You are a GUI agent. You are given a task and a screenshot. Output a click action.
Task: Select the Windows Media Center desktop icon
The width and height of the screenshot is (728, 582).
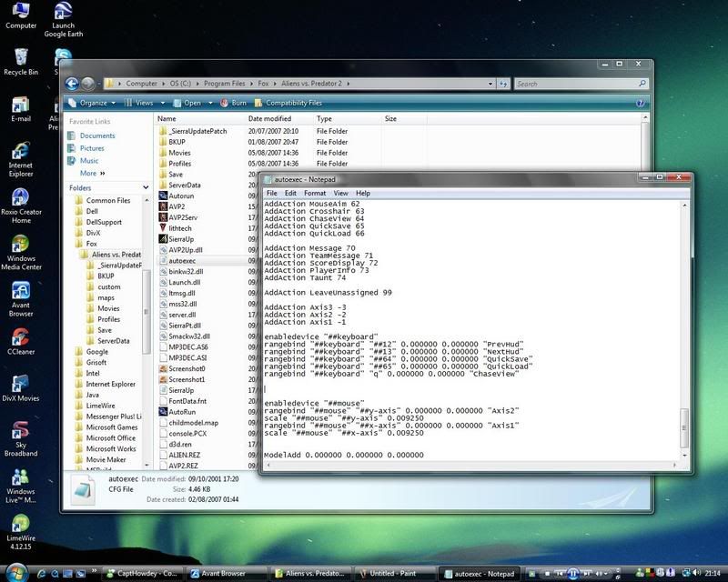click(21, 253)
